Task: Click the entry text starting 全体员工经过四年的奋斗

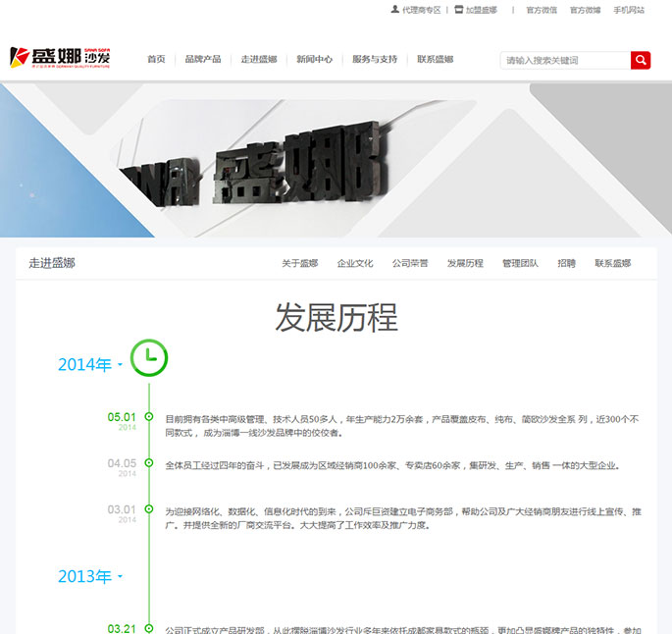Action: click(x=392, y=465)
